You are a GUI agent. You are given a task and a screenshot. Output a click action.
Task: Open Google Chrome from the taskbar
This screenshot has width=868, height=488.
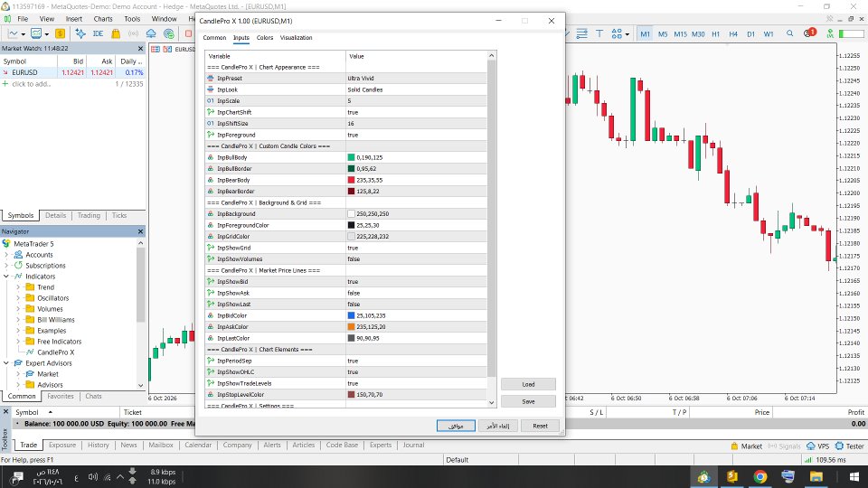pyautogui.click(x=760, y=476)
